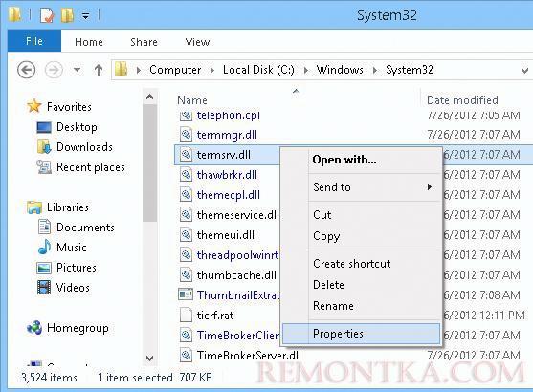Open the recent locations dropdown arrow

tap(78, 70)
